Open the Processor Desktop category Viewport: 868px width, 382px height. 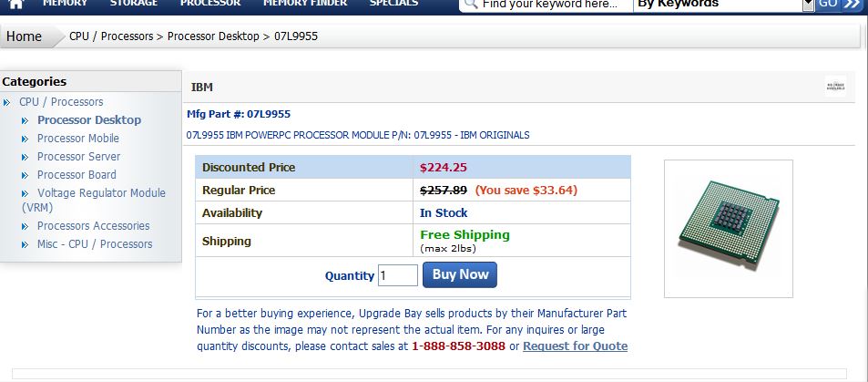pyautogui.click(x=89, y=120)
